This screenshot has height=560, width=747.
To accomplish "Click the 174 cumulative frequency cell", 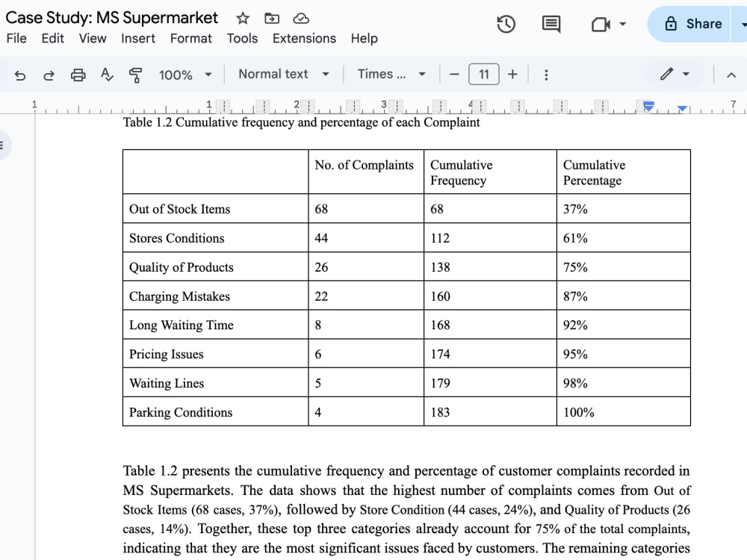I will coord(490,354).
